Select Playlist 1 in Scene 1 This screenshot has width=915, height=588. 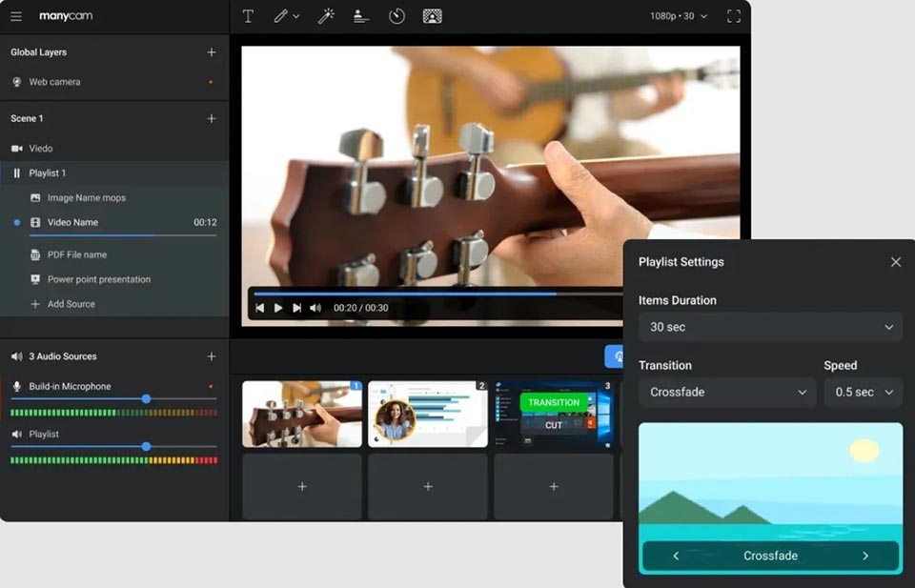click(114, 173)
